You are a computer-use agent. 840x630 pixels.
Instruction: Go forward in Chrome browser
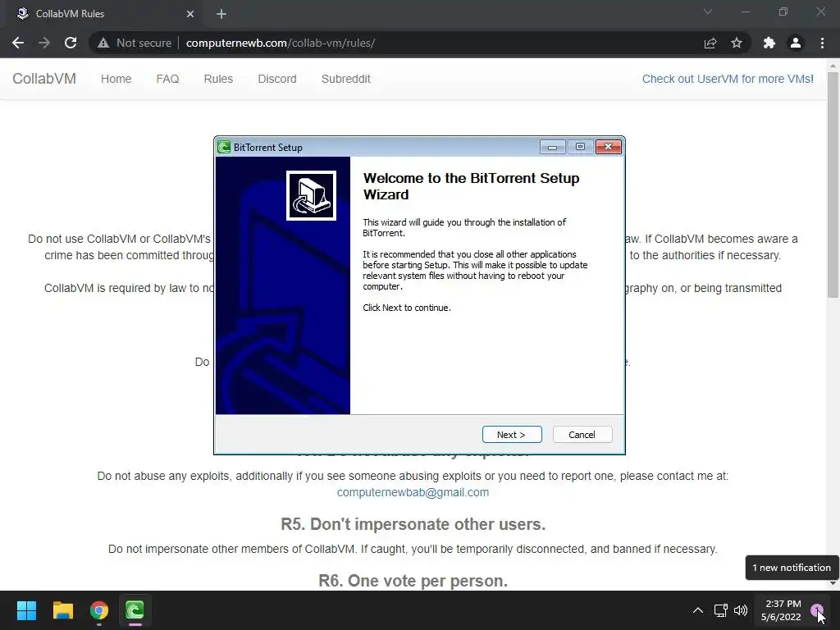tap(44, 43)
